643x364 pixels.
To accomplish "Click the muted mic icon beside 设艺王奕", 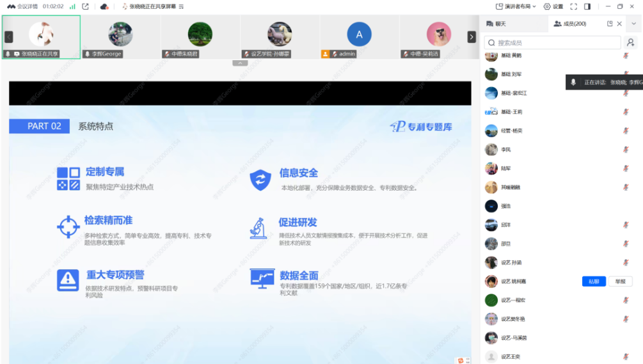I will point(626,357).
